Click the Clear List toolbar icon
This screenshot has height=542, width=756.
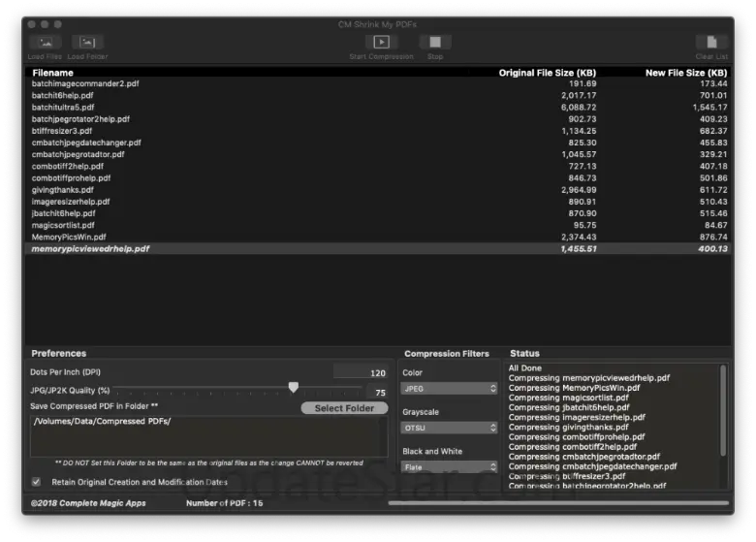tap(711, 43)
